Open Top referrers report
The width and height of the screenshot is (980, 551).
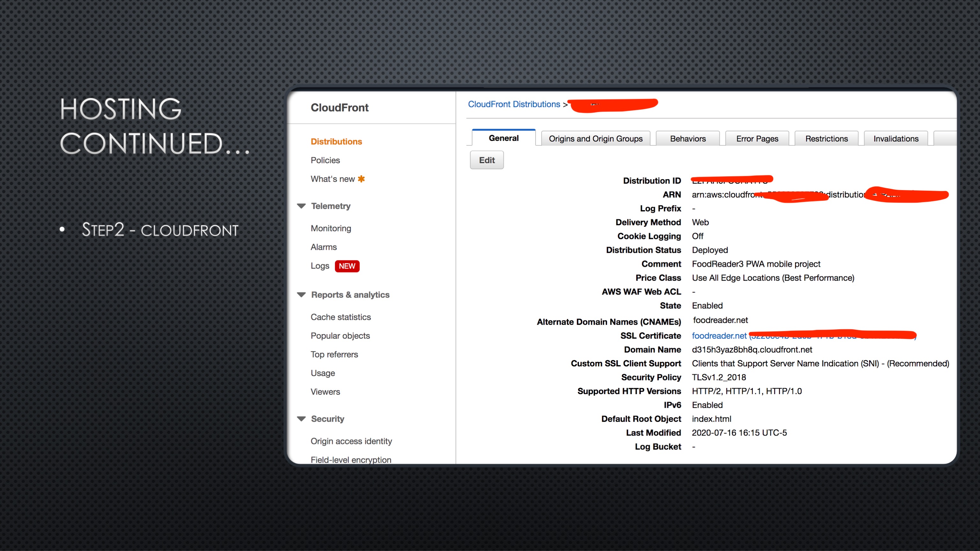334,354
